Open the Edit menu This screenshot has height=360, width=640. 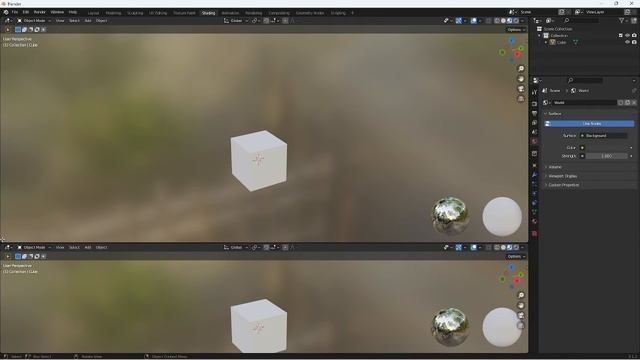tap(26, 12)
